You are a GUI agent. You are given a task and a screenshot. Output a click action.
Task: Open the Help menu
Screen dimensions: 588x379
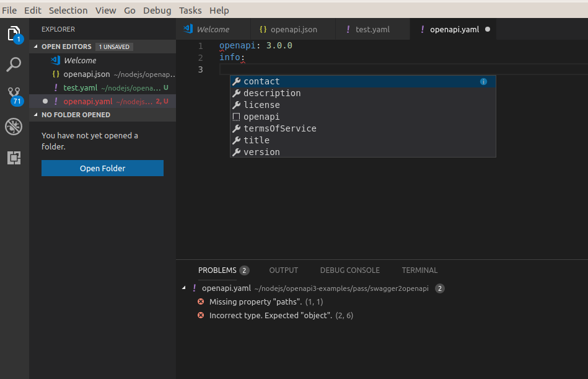pos(219,11)
